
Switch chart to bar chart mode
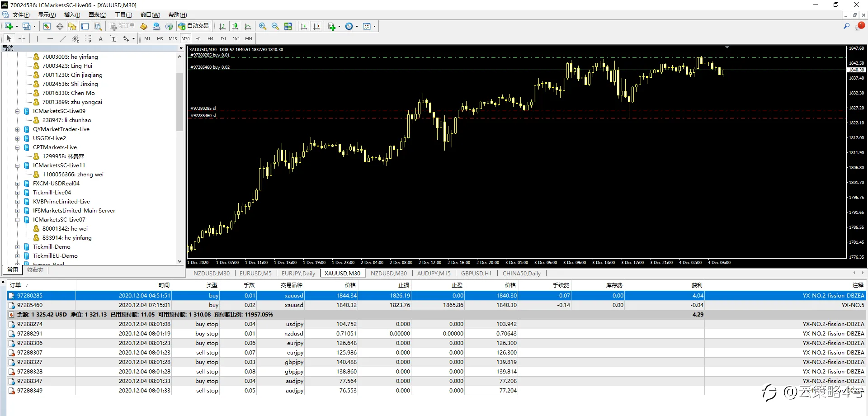click(x=222, y=26)
